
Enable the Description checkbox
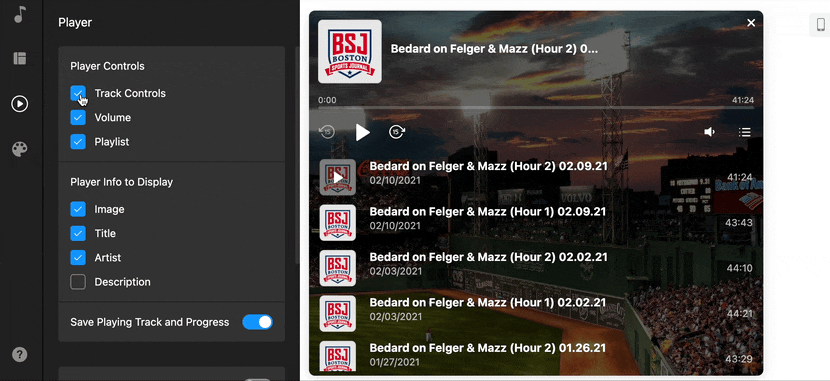pos(78,282)
